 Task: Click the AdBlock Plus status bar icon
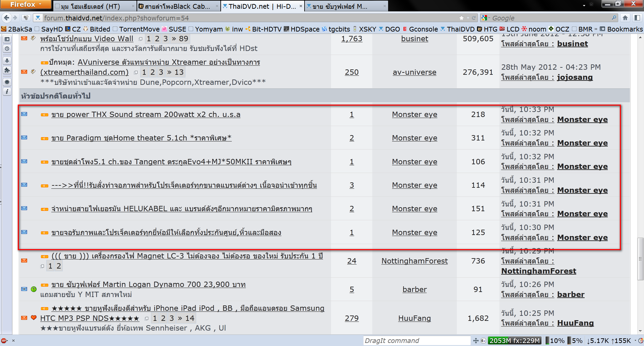click(x=4, y=341)
